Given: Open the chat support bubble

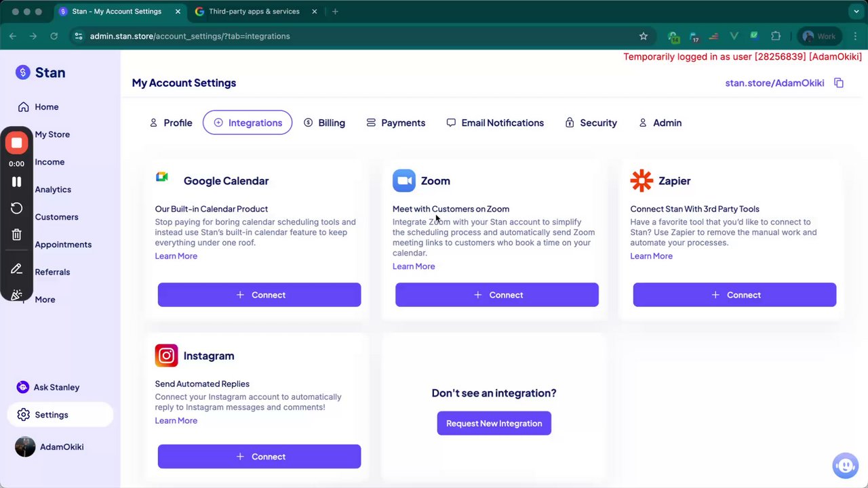Looking at the screenshot, I should coord(845,466).
